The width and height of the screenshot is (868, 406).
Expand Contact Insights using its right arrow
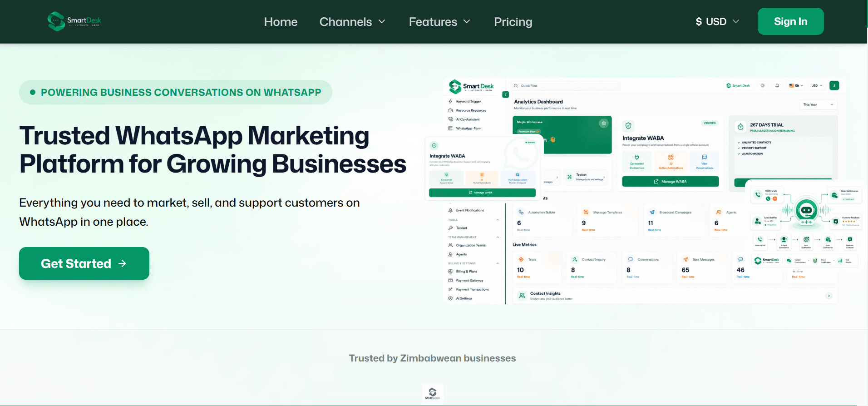tap(829, 296)
